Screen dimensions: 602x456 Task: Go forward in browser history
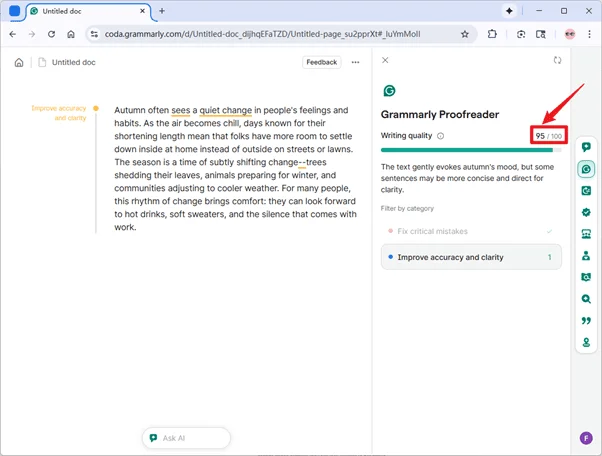point(32,34)
